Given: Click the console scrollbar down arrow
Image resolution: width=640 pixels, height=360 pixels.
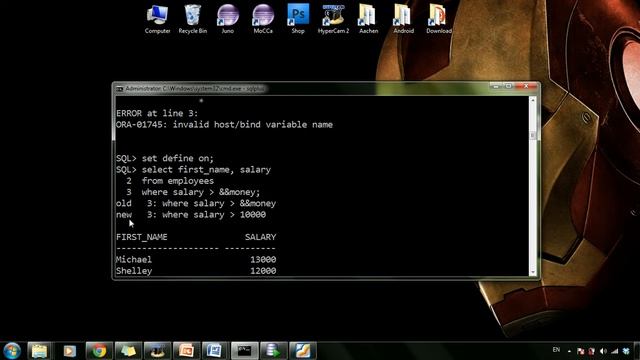Looking at the screenshot, I should [x=532, y=272].
